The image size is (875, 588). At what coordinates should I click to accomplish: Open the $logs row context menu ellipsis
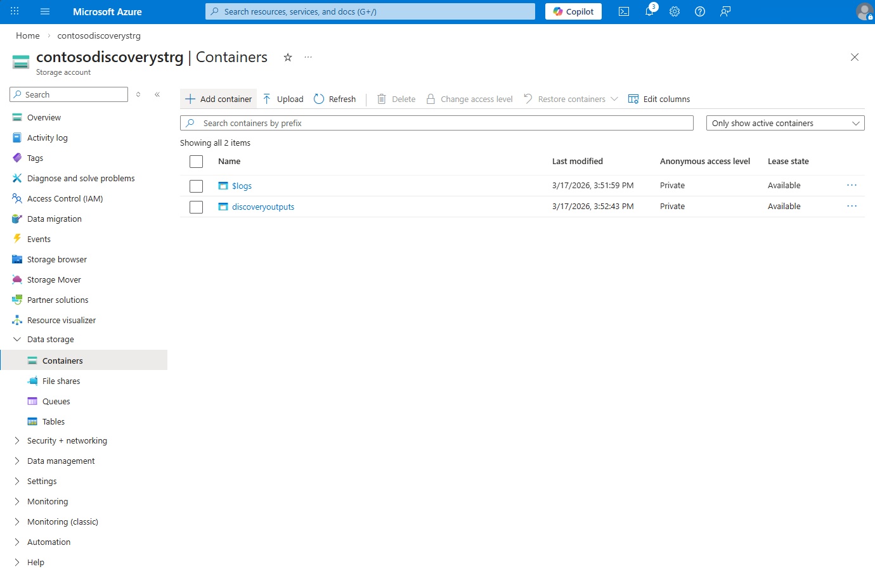[852, 186]
